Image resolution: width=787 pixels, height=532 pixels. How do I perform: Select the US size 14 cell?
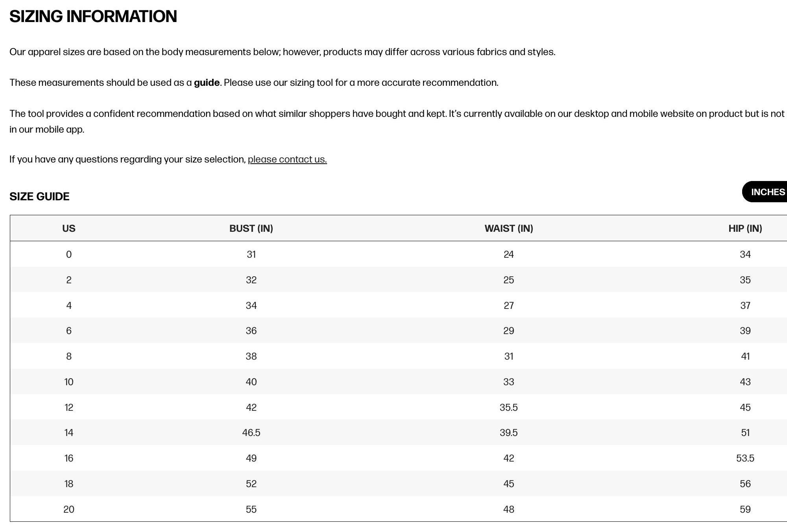pyautogui.click(x=69, y=433)
